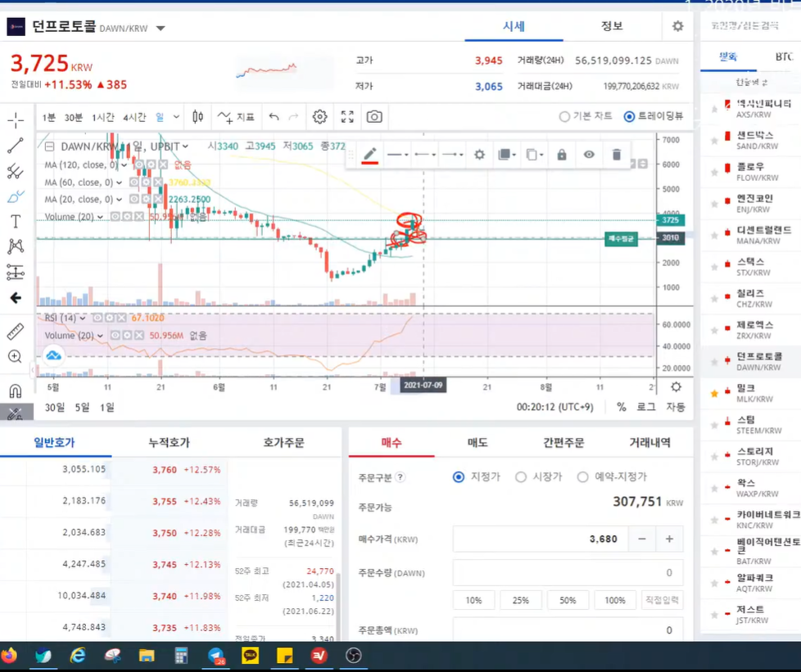801x672 pixels.
Task: Open candlestick chart style selector
Action: tap(197, 117)
